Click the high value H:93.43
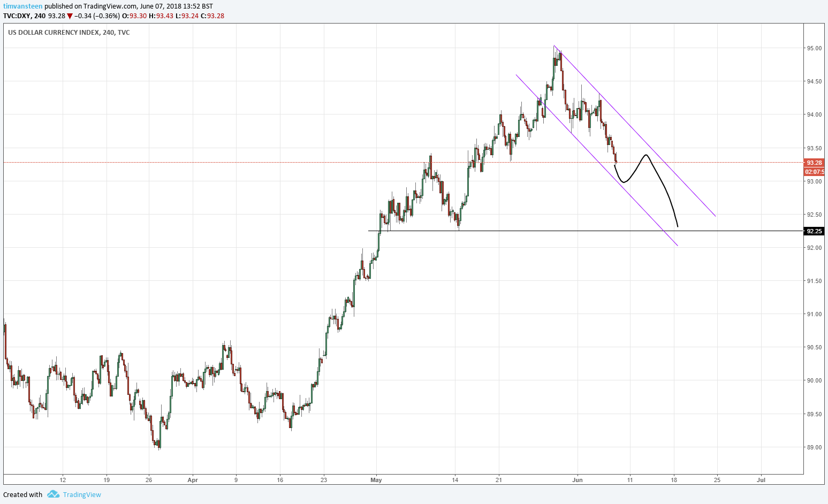This screenshot has height=504, width=828. coord(161,16)
